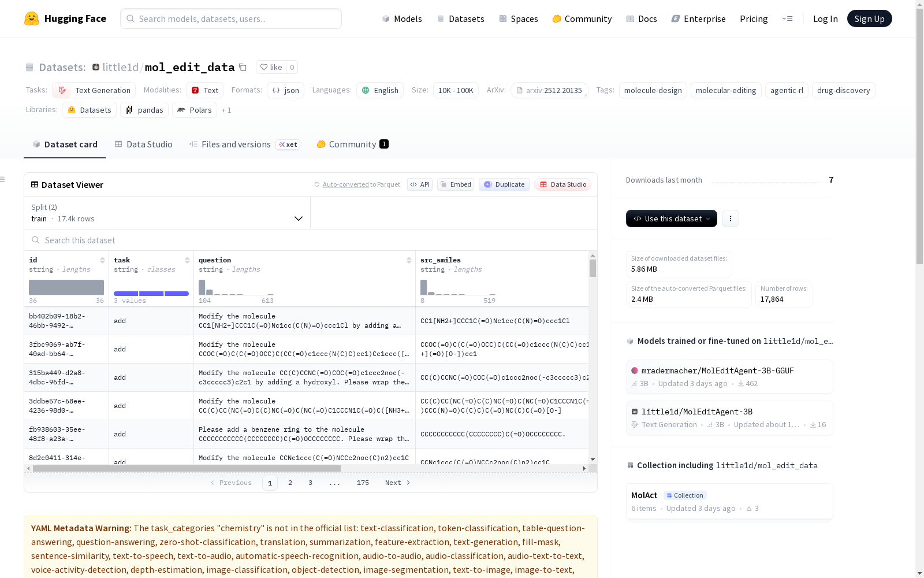Open Docs in the top navigation

pos(642,18)
